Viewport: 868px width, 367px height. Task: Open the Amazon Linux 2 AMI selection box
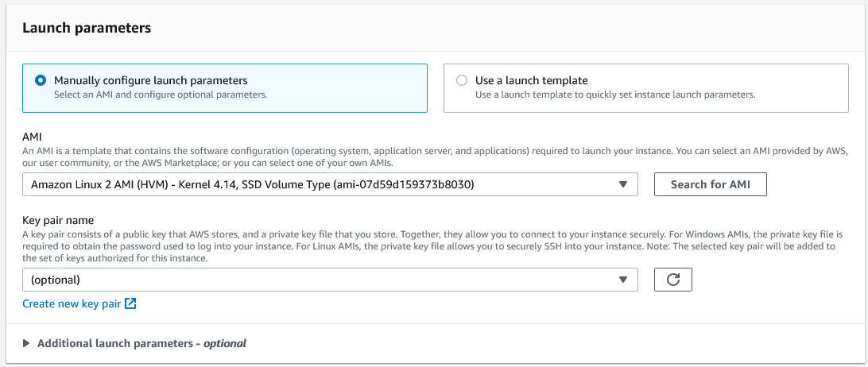[x=318, y=185]
